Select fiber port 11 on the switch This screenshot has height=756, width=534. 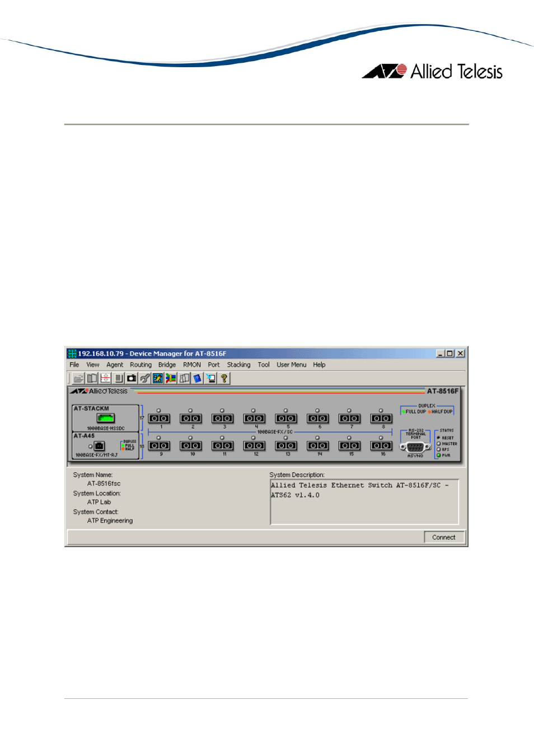223,446
